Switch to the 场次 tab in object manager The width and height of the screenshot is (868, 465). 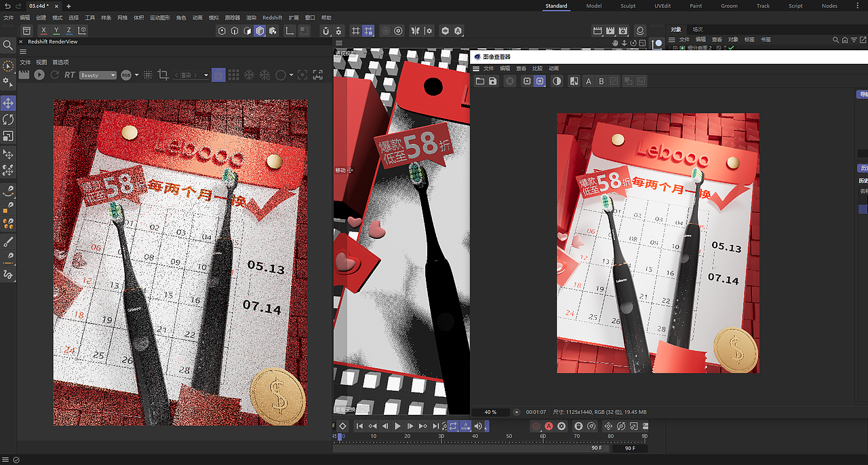click(x=698, y=29)
